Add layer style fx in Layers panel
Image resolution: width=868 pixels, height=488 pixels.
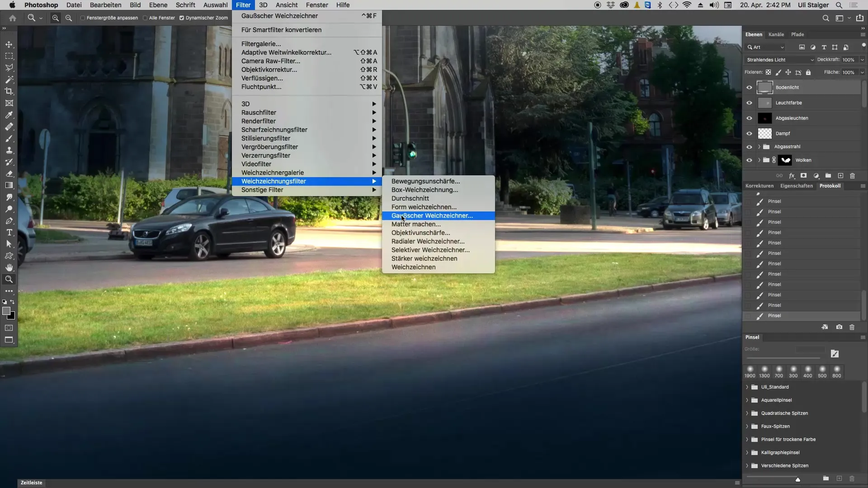coord(792,176)
